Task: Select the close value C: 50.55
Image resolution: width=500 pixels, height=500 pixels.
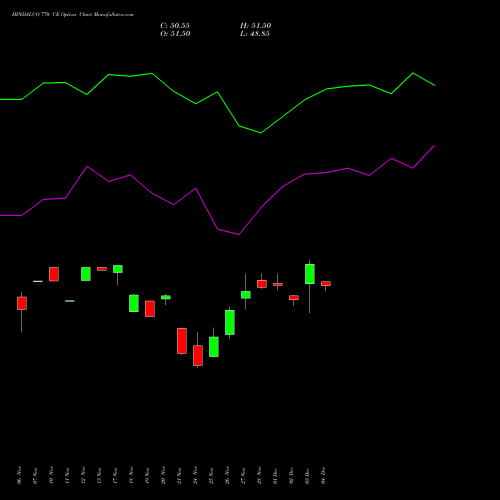Action: (x=175, y=26)
